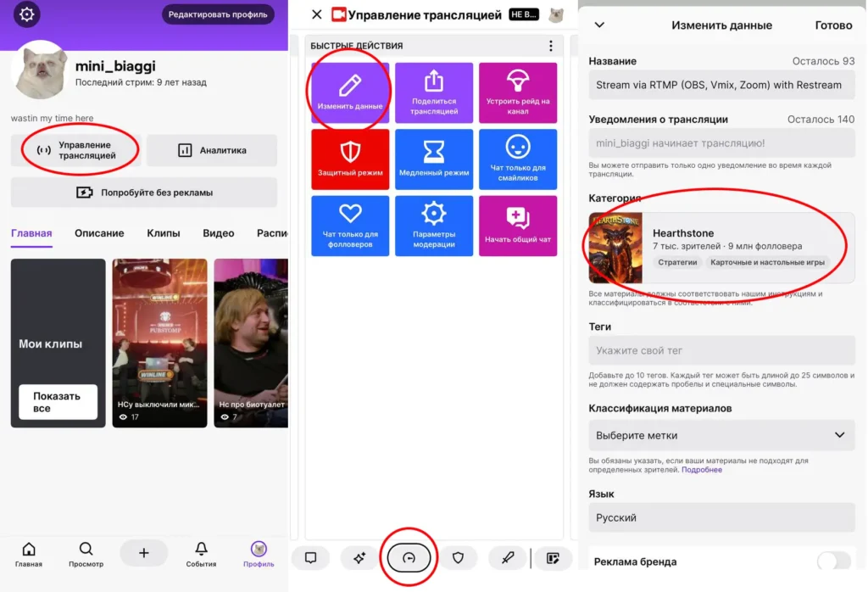The height and width of the screenshot is (592, 868).
Task: Turn on Медленный режим hourglass tile
Action: coord(434,159)
